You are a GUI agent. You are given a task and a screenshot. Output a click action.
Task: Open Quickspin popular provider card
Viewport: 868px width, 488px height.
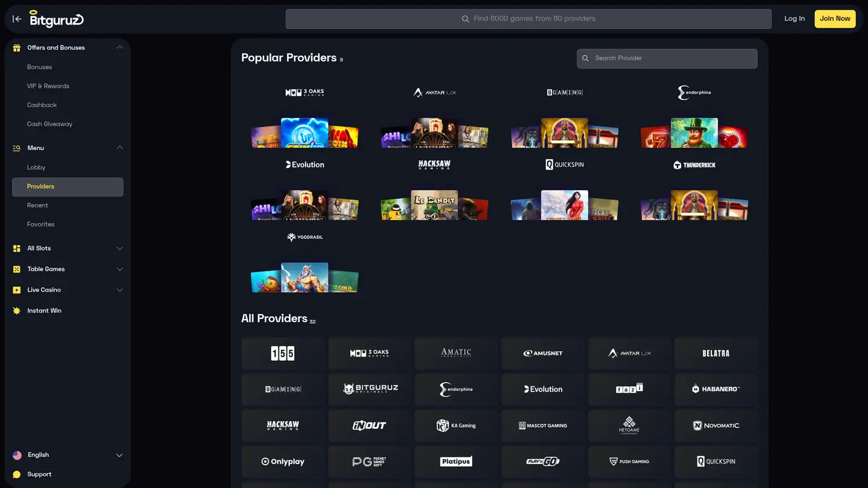click(x=565, y=187)
